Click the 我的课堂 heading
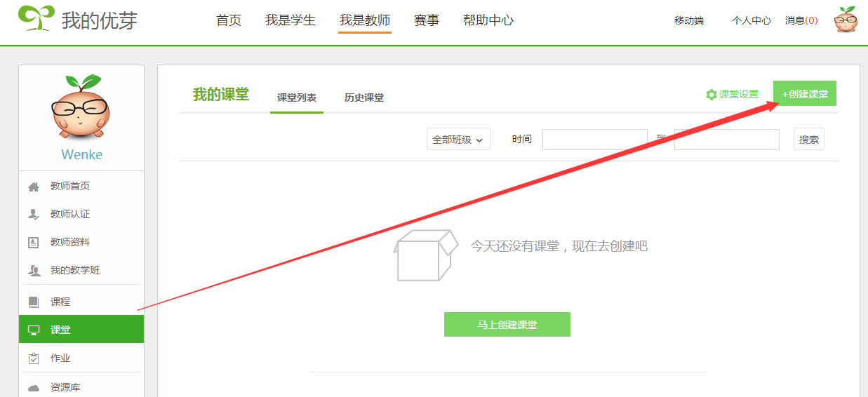 [221, 95]
